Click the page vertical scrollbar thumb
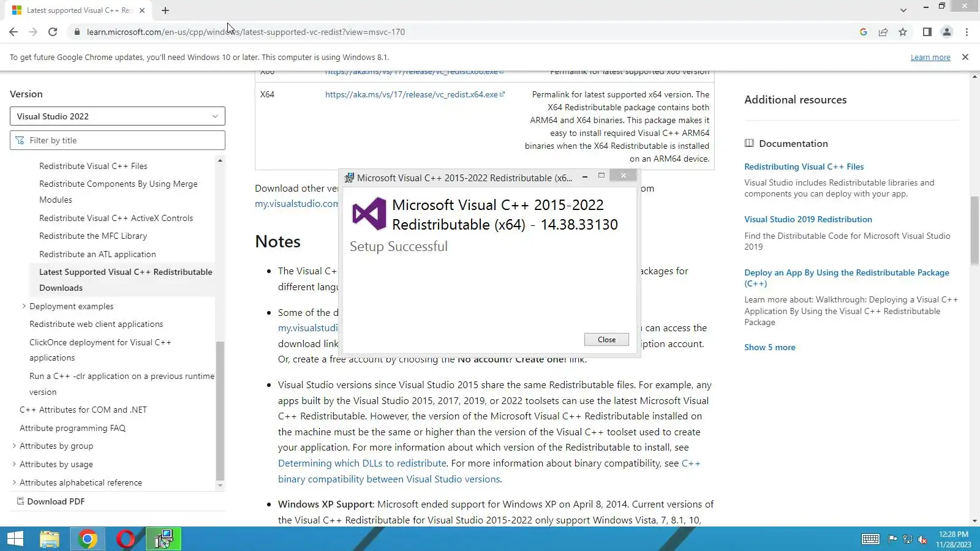This screenshot has height=551, width=980. (974, 230)
